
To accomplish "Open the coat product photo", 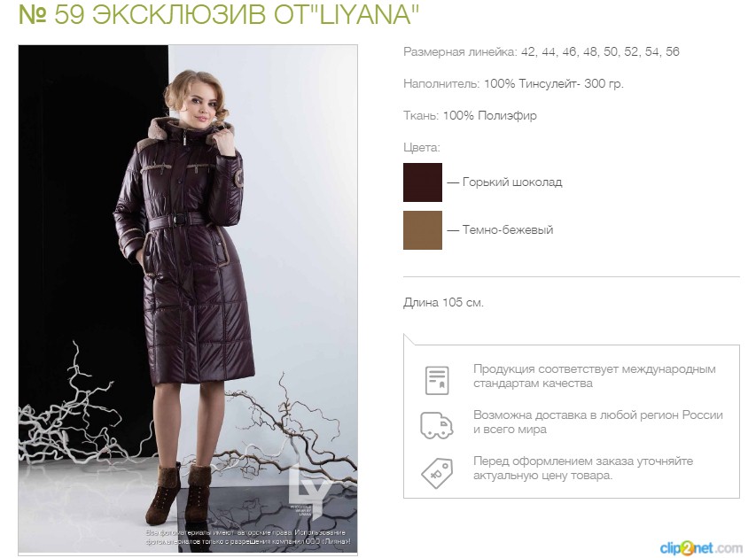I will 188,299.
